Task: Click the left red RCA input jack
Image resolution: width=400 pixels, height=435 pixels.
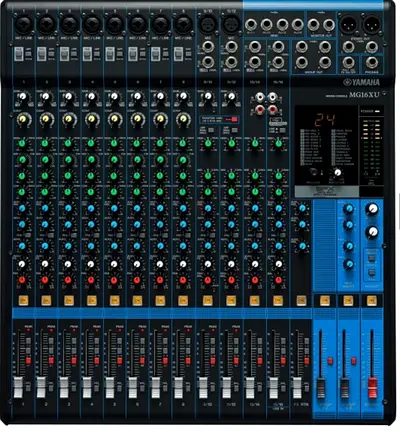Action: [x=260, y=109]
